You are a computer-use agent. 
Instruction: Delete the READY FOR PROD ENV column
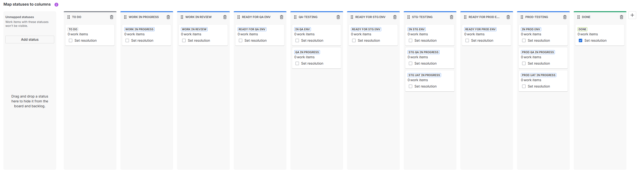[508, 17]
